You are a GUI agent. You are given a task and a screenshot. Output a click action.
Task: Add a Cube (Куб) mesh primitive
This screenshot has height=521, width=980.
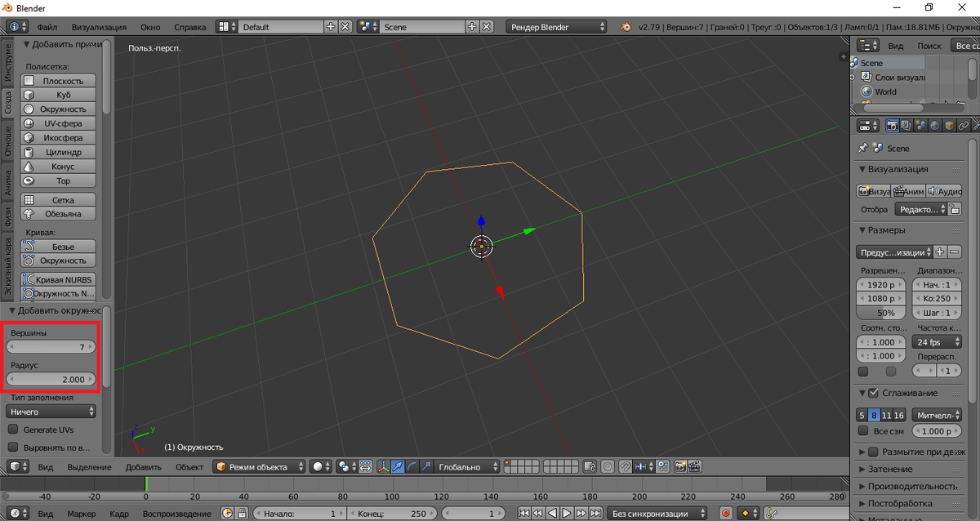point(58,95)
